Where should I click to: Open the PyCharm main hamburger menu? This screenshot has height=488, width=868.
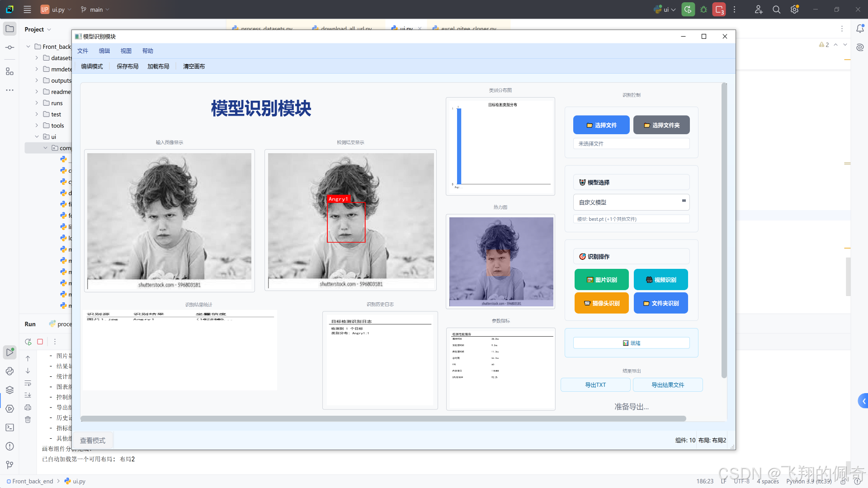click(x=27, y=9)
